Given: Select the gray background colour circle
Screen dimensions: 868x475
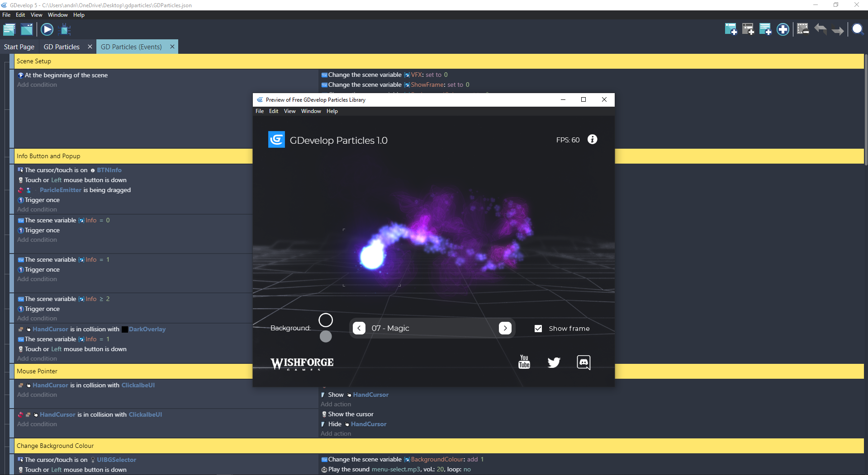Looking at the screenshot, I should pyautogui.click(x=326, y=337).
